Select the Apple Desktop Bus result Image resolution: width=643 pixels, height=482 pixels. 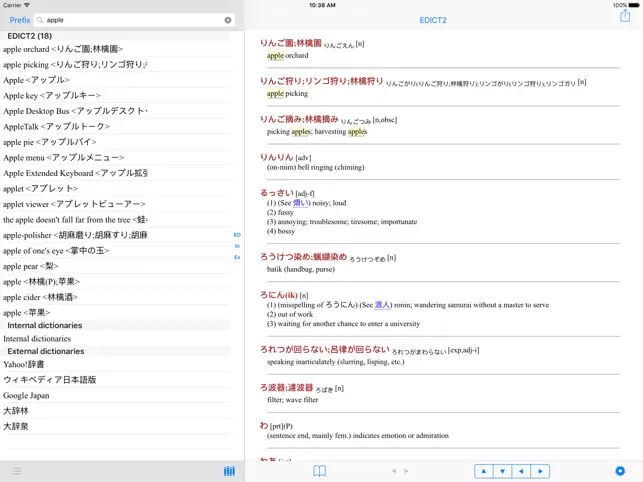tap(116, 111)
